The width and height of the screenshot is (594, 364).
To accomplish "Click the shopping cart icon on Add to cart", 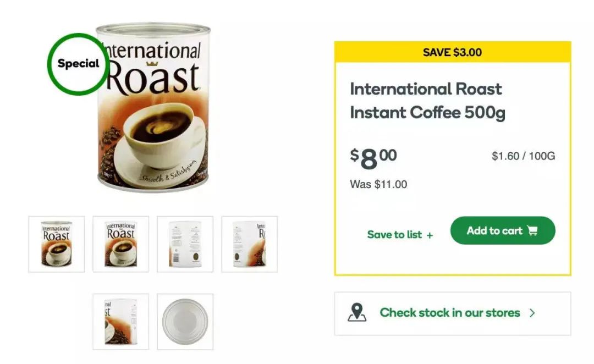I will click(x=532, y=231).
